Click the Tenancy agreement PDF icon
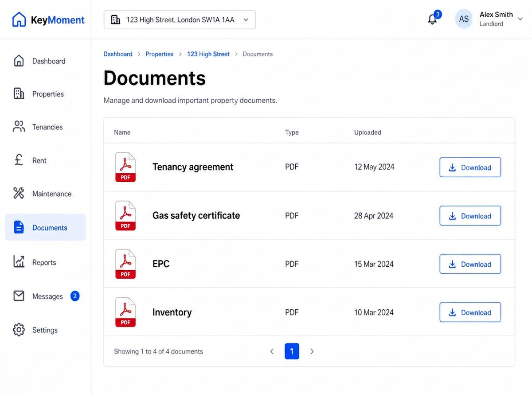Viewport: 532px width, 397px height. [125, 167]
